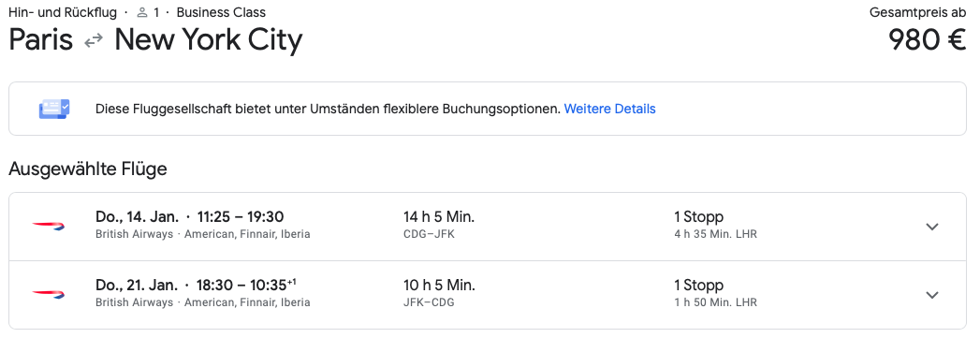Click the 1 Stopp 4 h 35 Min. LHR info

click(716, 225)
